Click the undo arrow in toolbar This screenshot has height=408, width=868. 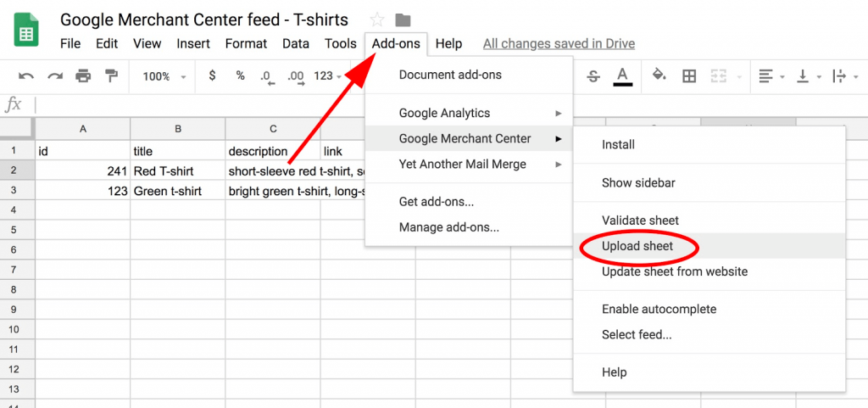[x=26, y=76]
